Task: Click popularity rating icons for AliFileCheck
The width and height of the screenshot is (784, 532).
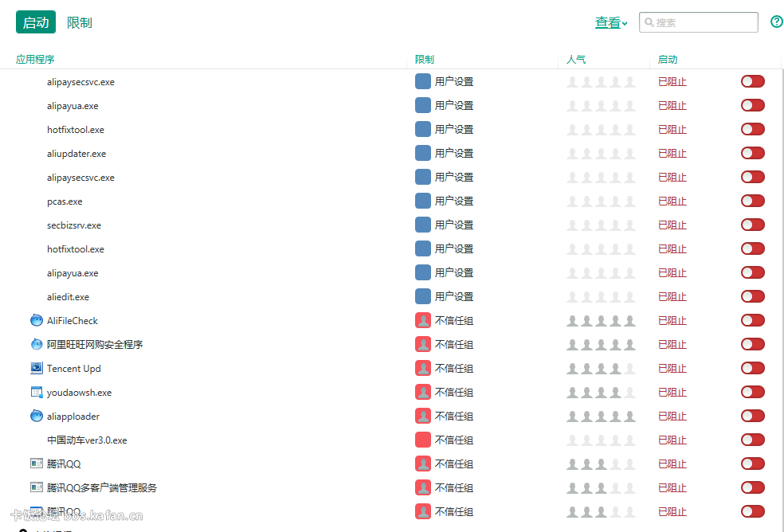Action: (601, 321)
